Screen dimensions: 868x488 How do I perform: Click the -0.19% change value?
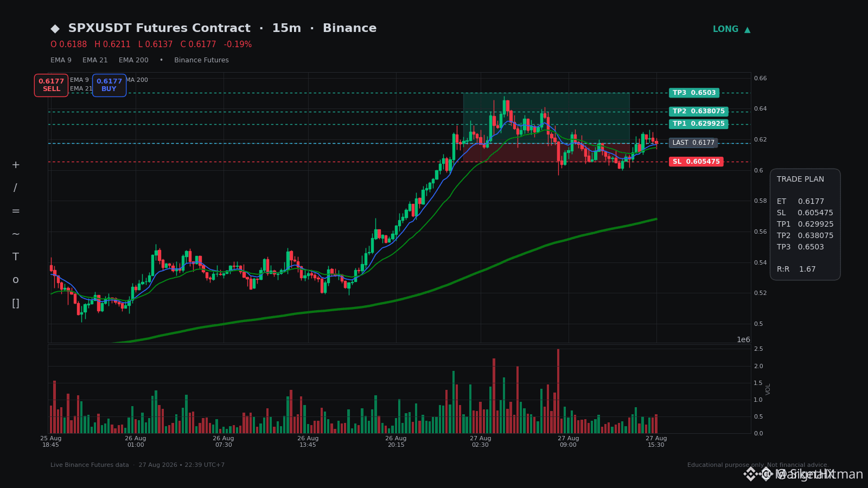coord(238,44)
